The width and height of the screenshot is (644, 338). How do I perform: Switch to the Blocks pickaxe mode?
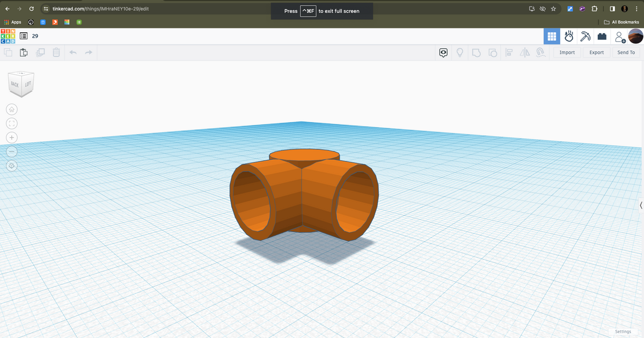(586, 36)
